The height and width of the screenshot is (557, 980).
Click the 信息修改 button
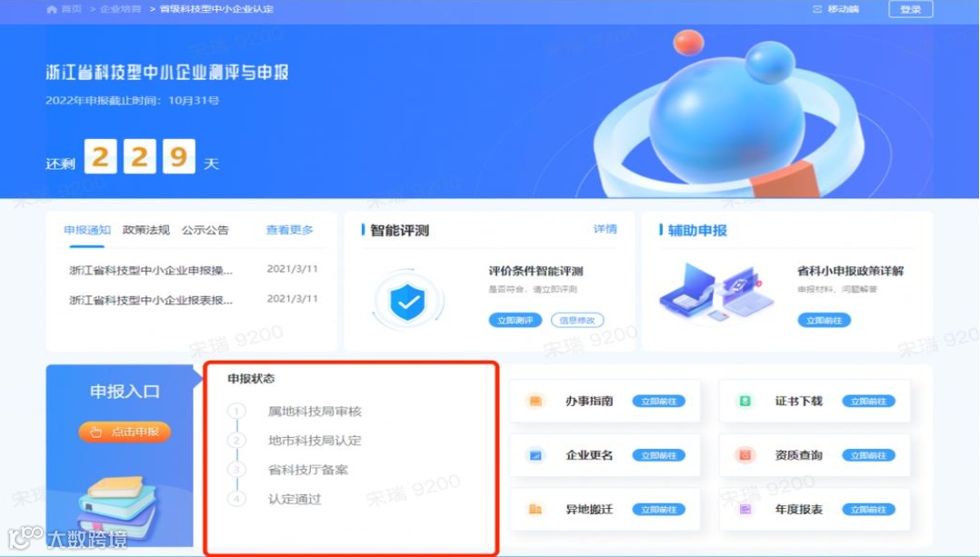(x=577, y=321)
